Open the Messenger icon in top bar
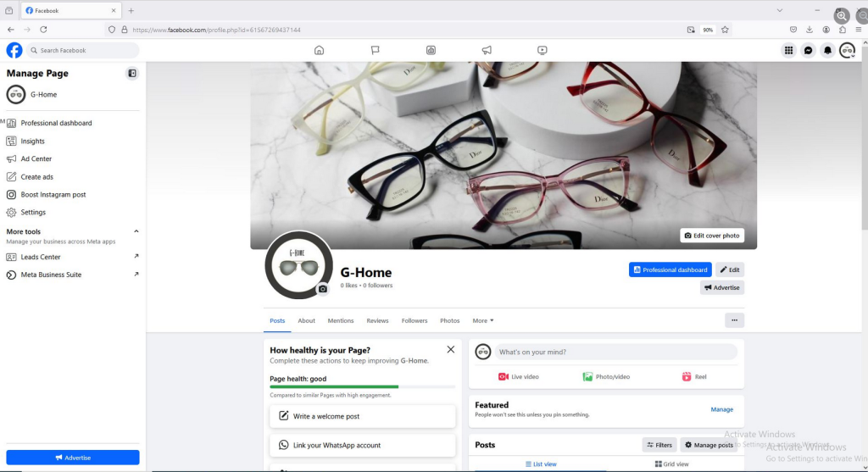This screenshot has width=868, height=472. (x=808, y=50)
